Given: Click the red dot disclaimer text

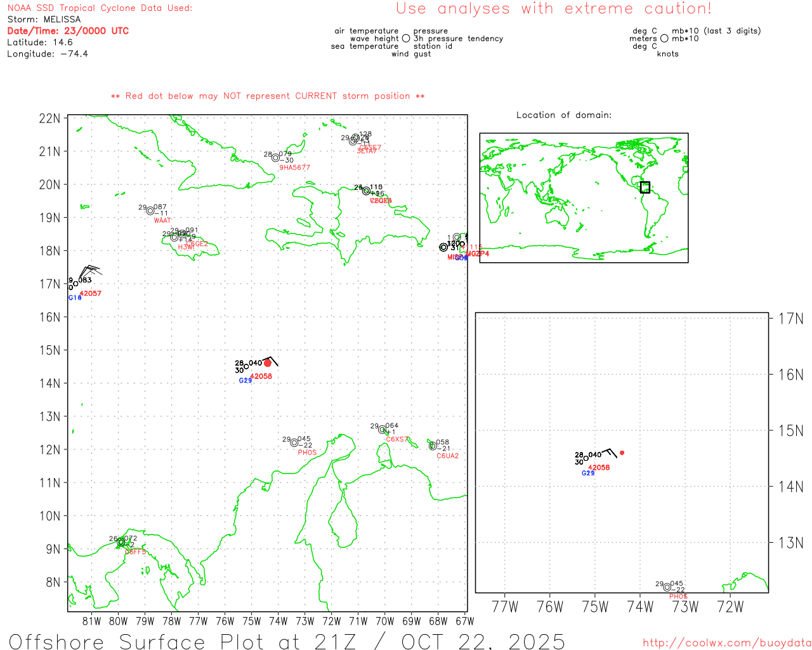Looking at the screenshot, I should pyautogui.click(x=268, y=96).
